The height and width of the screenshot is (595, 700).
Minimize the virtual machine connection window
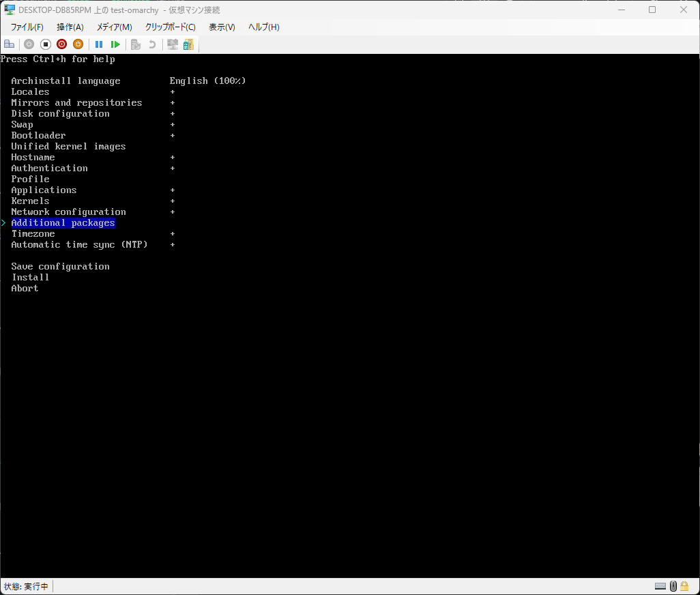(x=621, y=10)
